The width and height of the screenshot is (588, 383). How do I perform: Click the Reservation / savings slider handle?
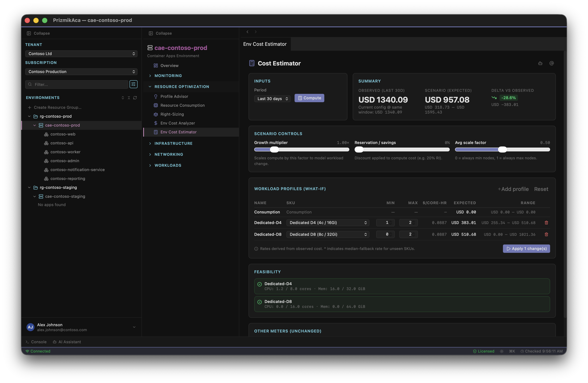(359, 149)
